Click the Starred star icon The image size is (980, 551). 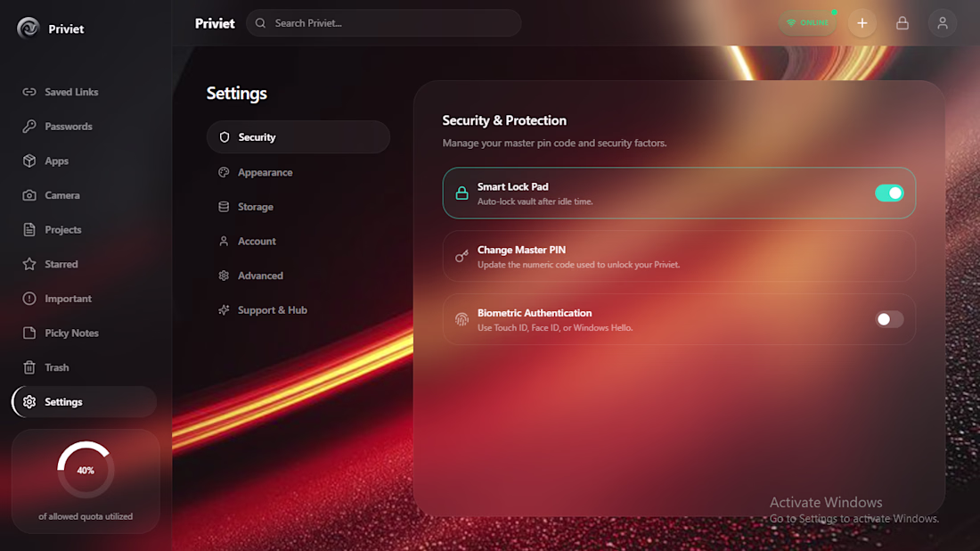tap(29, 264)
